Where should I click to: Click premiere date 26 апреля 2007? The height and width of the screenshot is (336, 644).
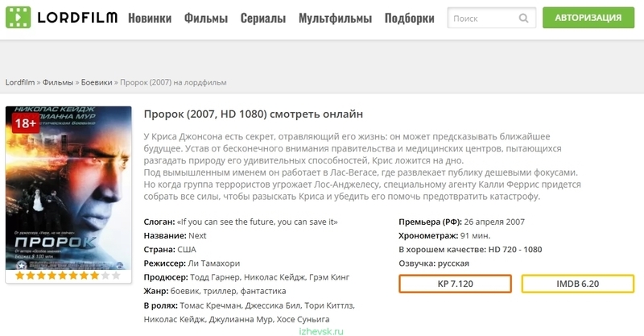click(x=494, y=222)
